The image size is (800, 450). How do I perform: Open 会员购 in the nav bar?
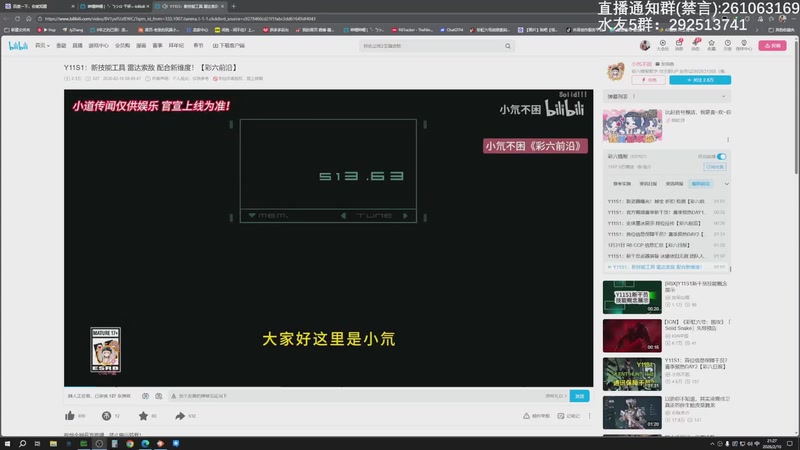122,45
